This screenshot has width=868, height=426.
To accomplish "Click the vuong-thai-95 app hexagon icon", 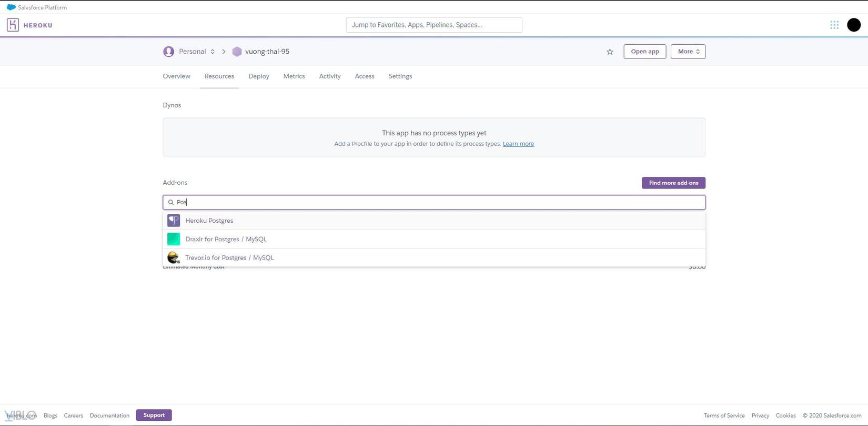I will coord(237,52).
